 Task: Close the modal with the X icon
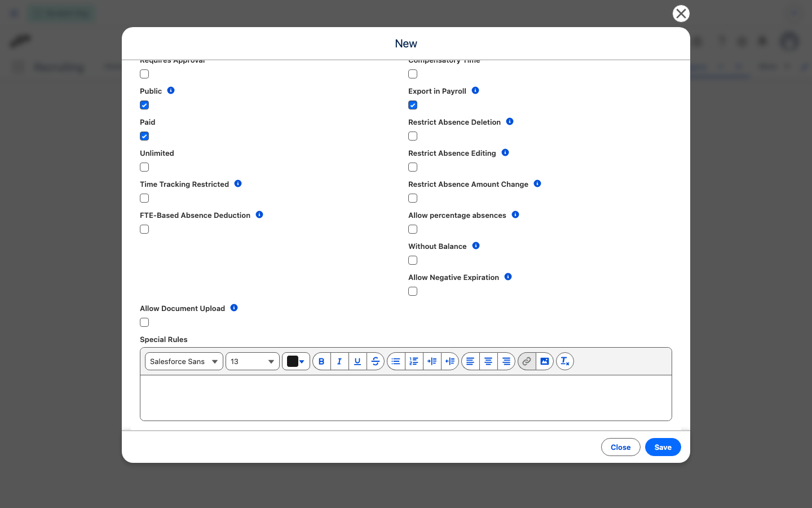(x=681, y=14)
